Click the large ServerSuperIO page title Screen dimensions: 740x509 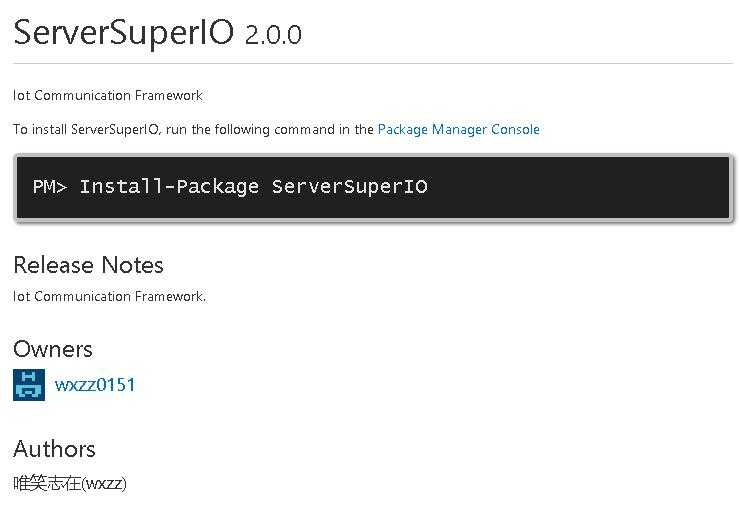123,33
